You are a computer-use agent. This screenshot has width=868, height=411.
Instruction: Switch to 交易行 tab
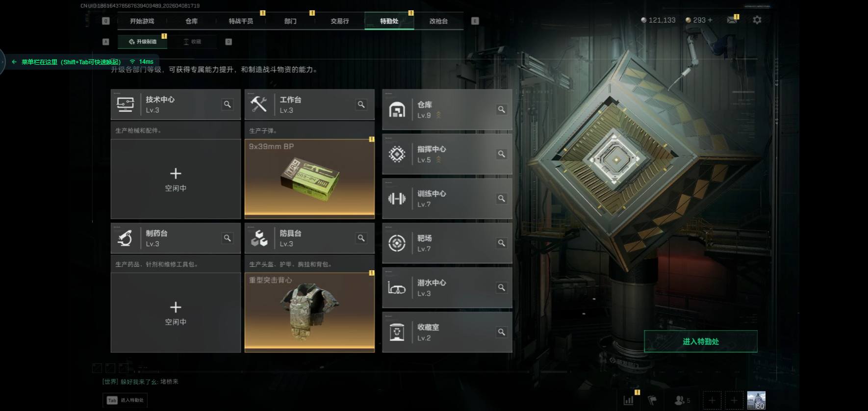click(x=340, y=21)
